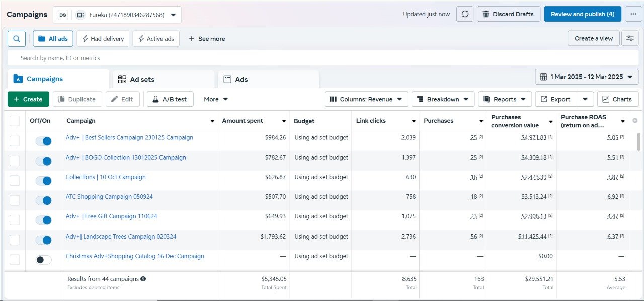This screenshot has height=301, width=644.
Task: Open Adv+| Landscape Trees Campaign 020324 link
Action: pyautogui.click(x=121, y=237)
